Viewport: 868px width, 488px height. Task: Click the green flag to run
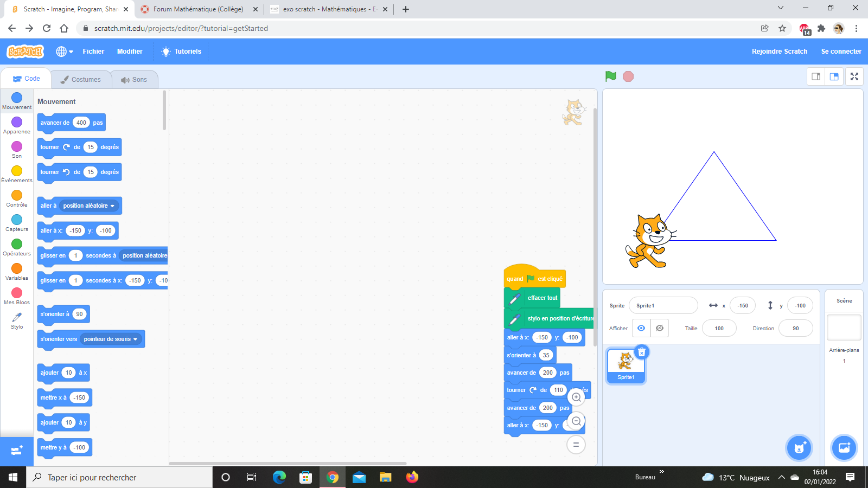pyautogui.click(x=611, y=76)
